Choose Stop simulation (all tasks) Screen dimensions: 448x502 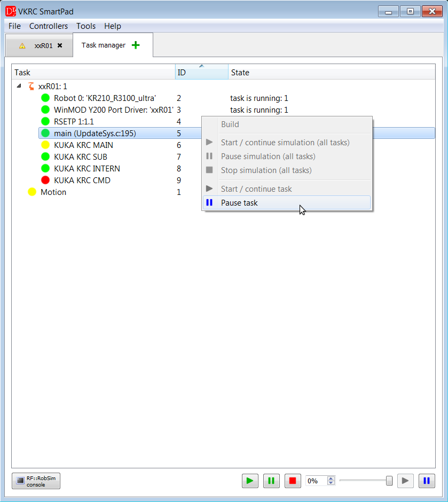coord(287,170)
